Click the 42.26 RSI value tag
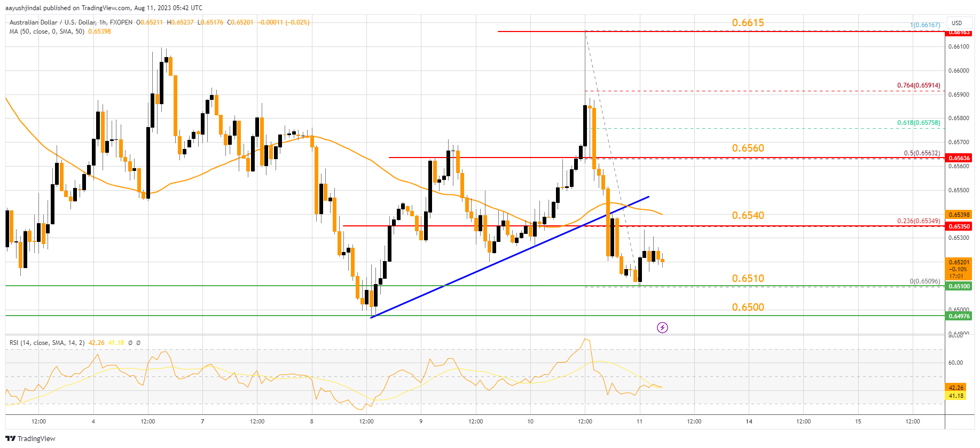 coord(956,388)
